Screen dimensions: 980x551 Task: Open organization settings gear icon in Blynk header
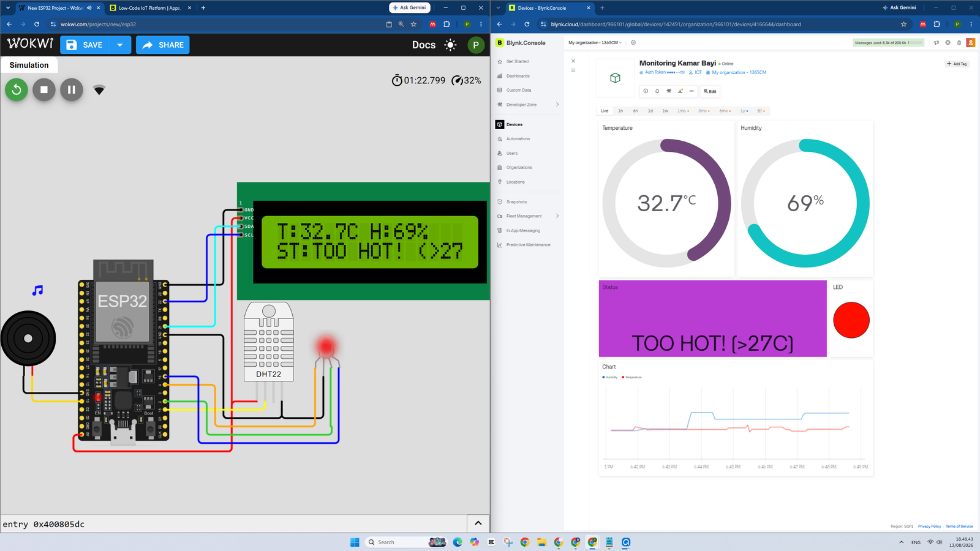pyautogui.click(x=633, y=43)
